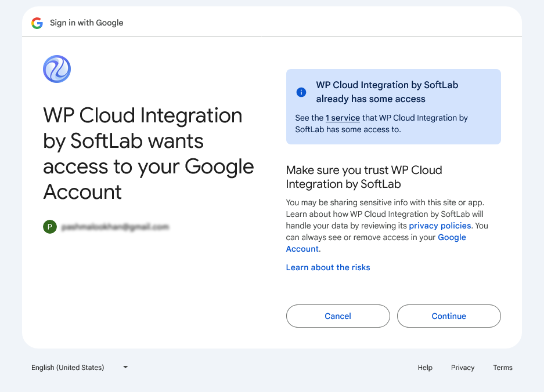Click the Continue button
Screen dimensions: 544x392
(x=449, y=316)
